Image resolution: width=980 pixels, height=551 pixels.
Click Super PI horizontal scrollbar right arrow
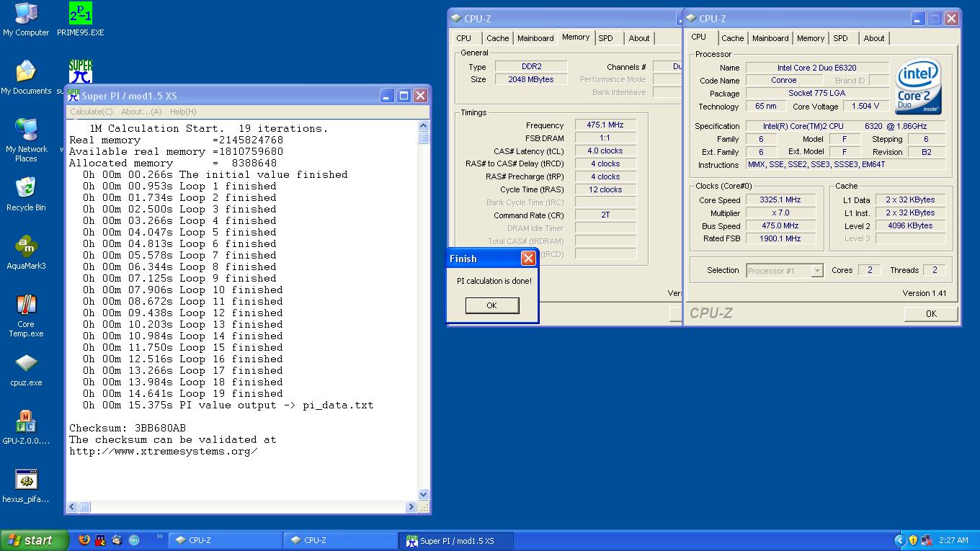coord(411,507)
